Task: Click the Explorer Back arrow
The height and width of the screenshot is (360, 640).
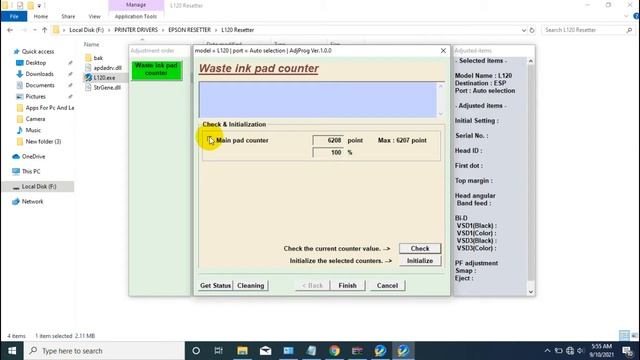Action: [x=10, y=30]
